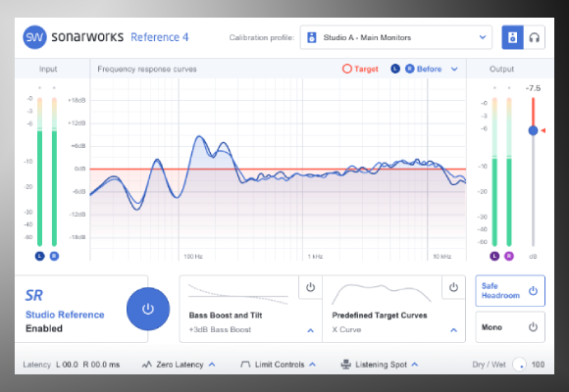This screenshot has height=392, width=569.
Task: Click the Latency R 00.0 ms value
Action: pyautogui.click(x=101, y=365)
